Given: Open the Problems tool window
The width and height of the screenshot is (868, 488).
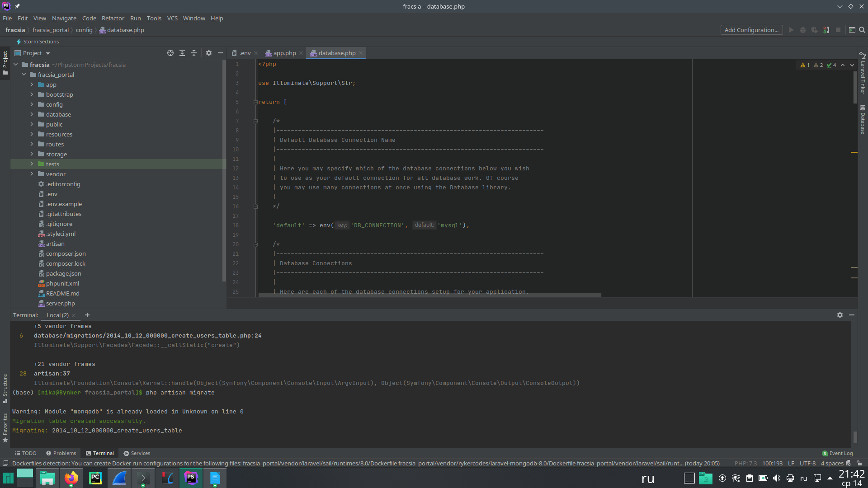Looking at the screenshot, I should [x=61, y=453].
